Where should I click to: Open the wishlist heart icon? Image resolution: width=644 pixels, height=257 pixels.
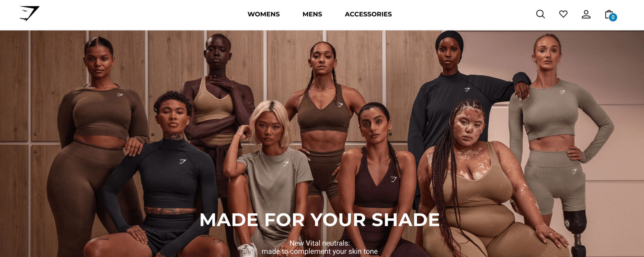(563, 14)
